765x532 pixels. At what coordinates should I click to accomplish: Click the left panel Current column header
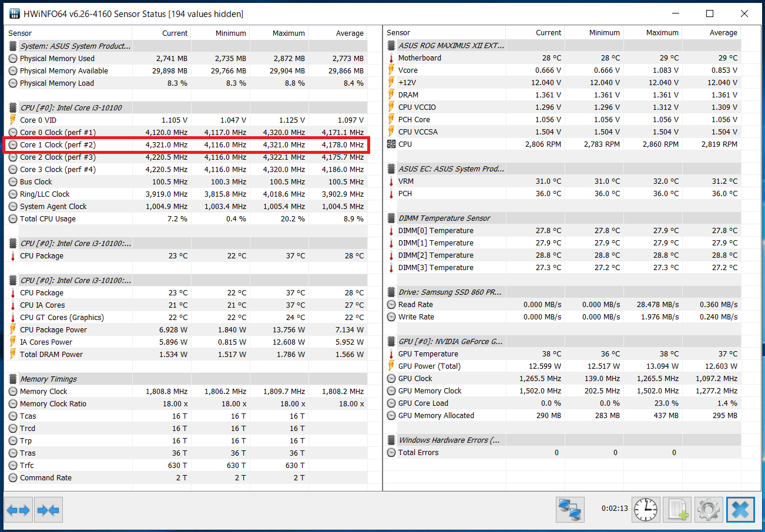tap(162, 33)
